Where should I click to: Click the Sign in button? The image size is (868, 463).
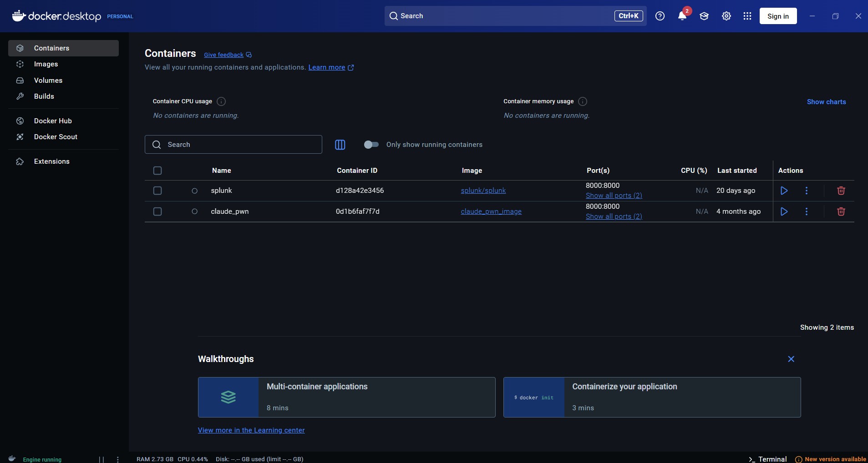778,16
